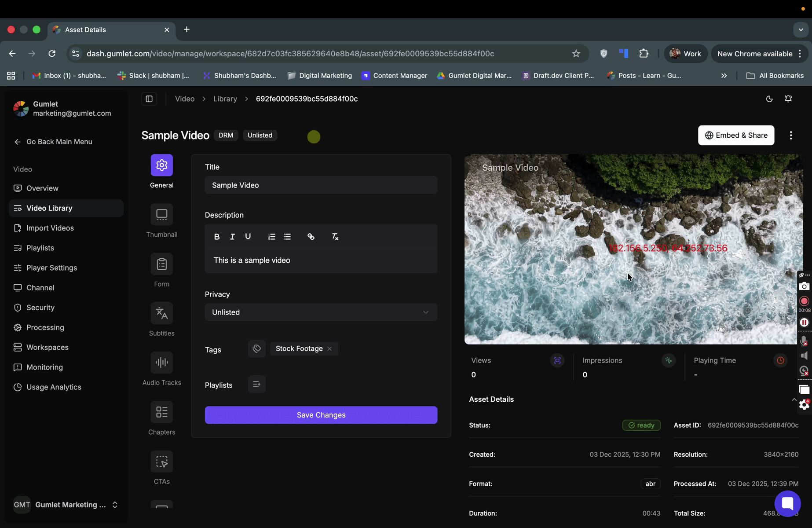Click the Title input field
This screenshot has width=812, height=528.
pyautogui.click(x=321, y=185)
